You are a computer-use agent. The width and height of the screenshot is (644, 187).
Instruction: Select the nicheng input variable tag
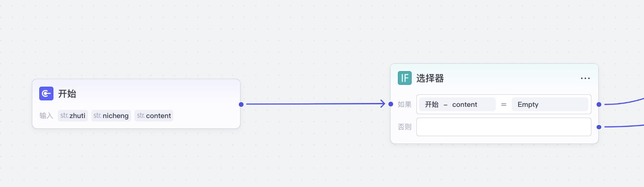[111, 115]
